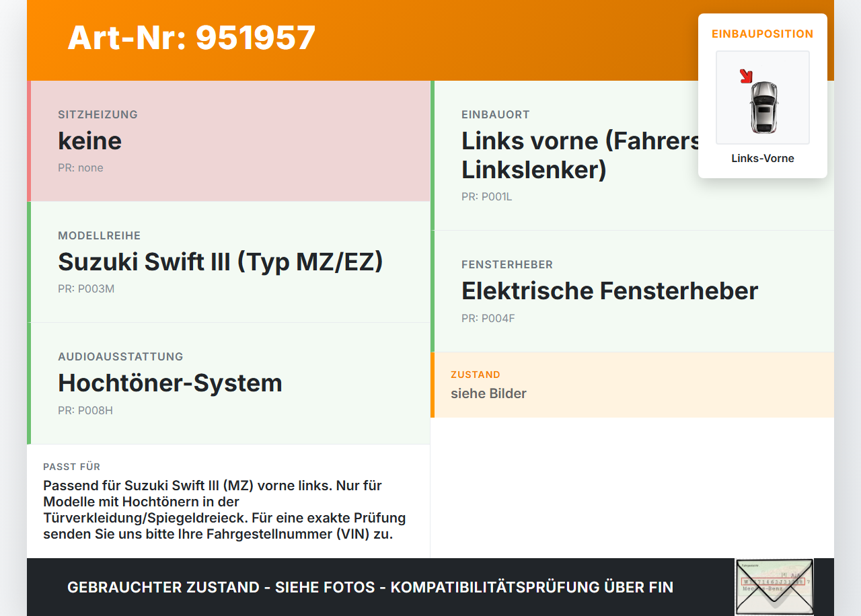Screen dimensions: 861x616
Task: Click the Zustand siehe Bilder box
Action: pos(632,385)
